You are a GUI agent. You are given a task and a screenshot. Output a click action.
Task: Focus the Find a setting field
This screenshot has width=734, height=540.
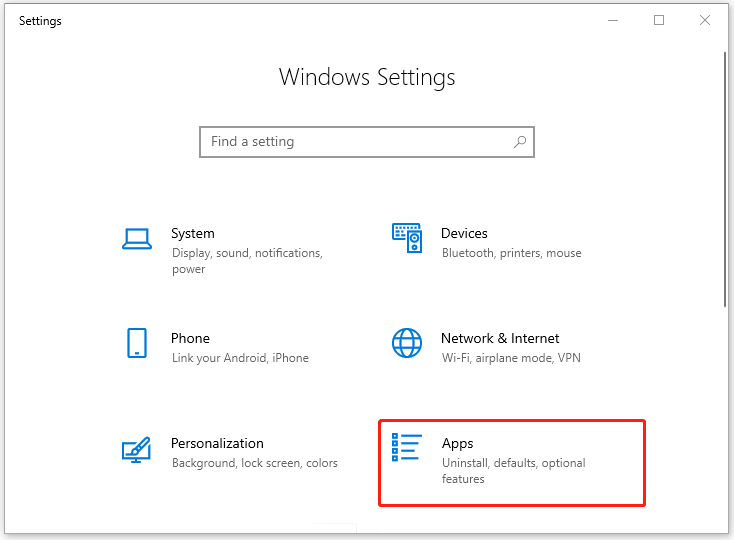tap(367, 142)
